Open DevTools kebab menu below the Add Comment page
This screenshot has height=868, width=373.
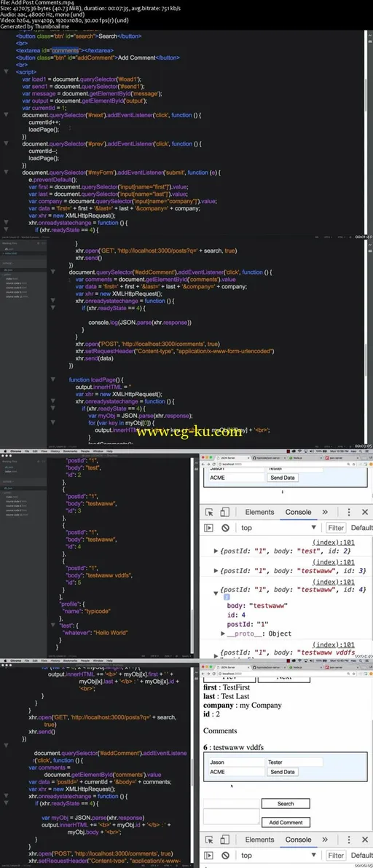[349, 839]
